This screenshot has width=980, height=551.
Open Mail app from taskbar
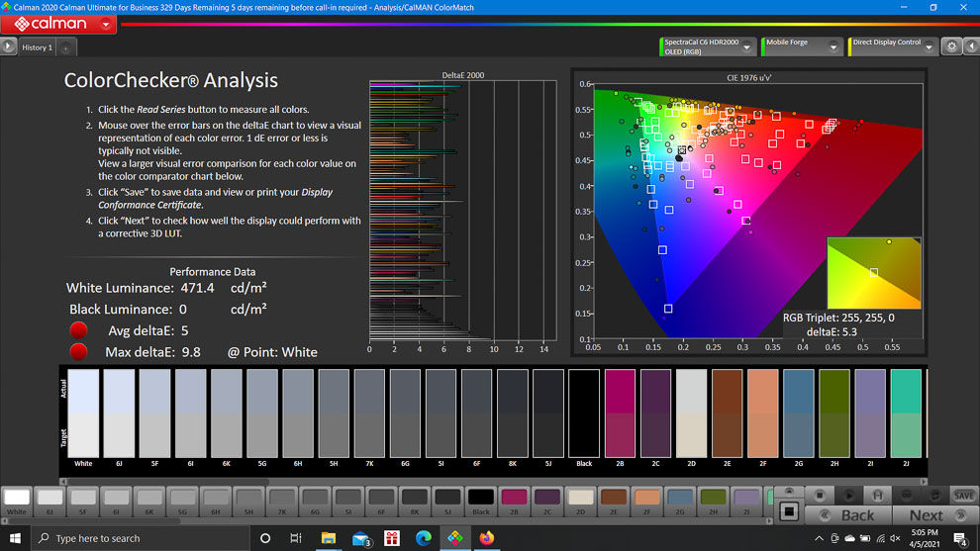pyautogui.click(x=360, y=538)
